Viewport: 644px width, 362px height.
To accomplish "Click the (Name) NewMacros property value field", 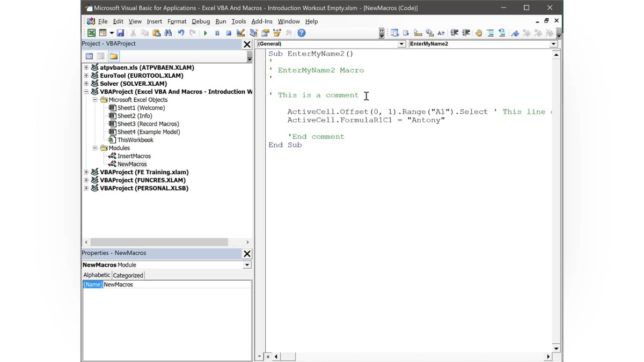I will 177,285.
